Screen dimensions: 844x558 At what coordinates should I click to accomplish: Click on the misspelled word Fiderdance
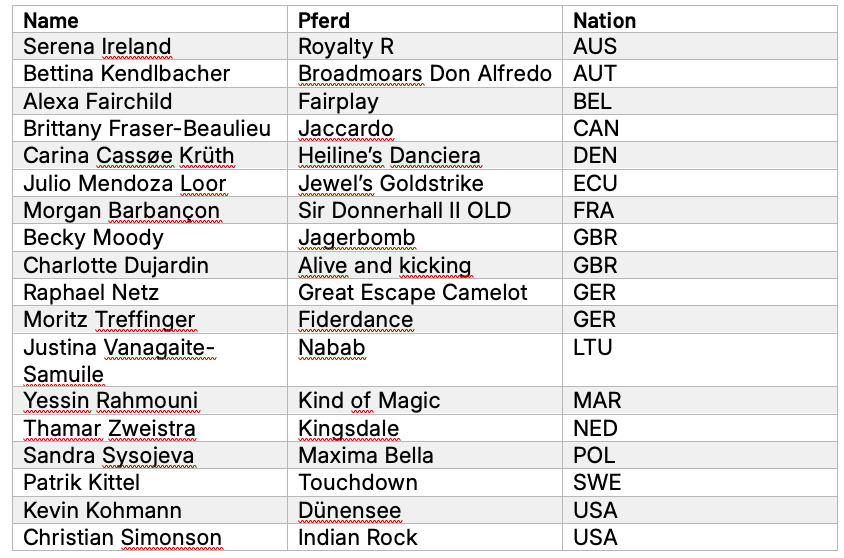(x=355, y=320)
